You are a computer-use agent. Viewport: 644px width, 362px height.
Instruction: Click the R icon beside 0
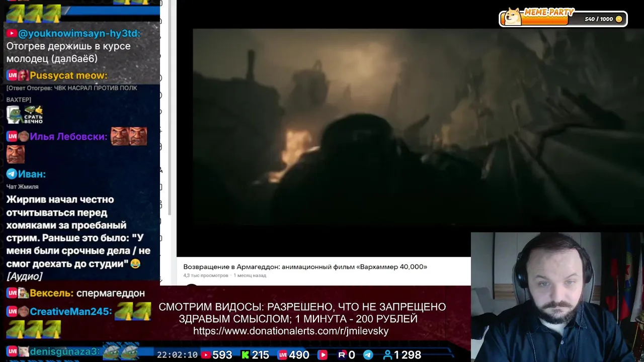point(342,355)
